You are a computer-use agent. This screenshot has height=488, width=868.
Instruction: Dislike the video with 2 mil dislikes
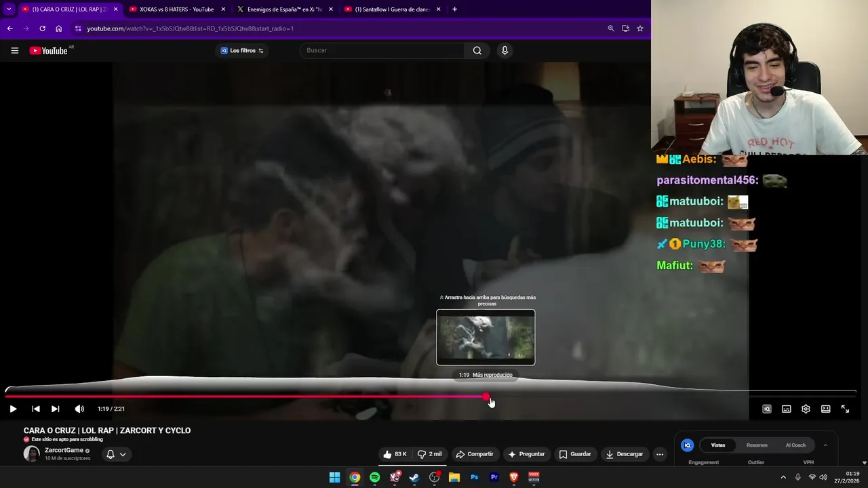point(429,454)
